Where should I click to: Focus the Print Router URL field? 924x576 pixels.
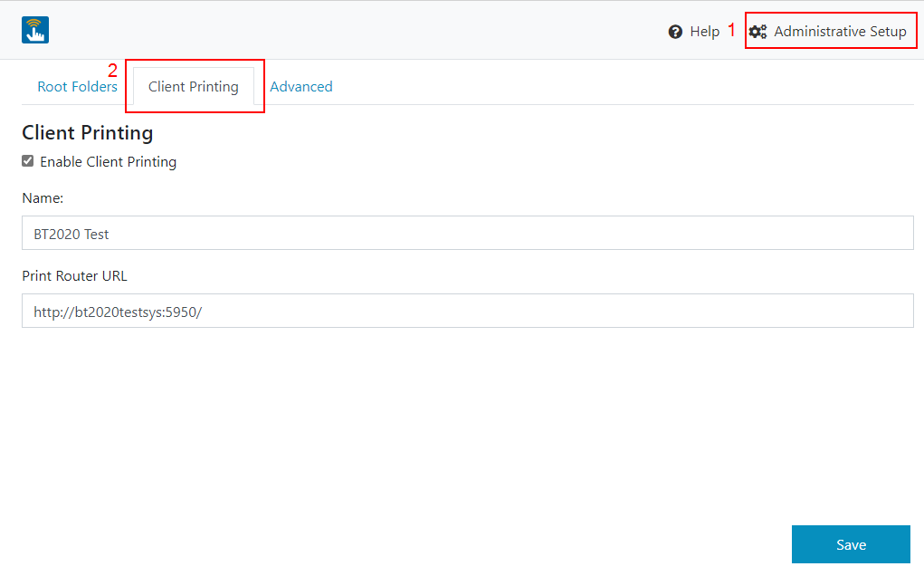(467, 311)
